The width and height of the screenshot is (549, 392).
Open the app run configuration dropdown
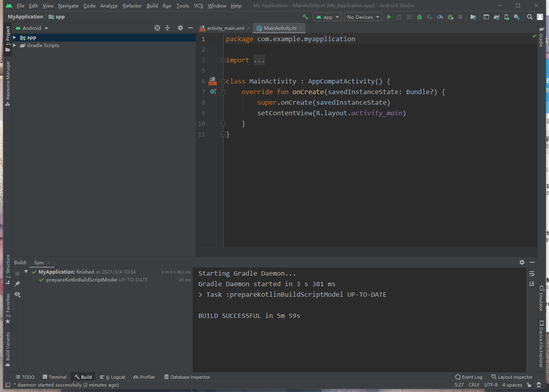click(327, 17)
